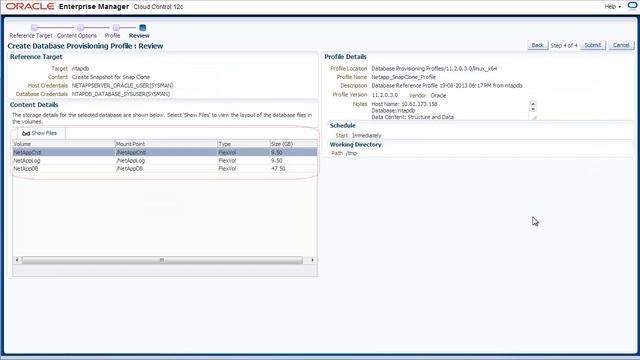The image size is (640, 360).
Task: Click the Schedule start value Immediately
Action: (366, 135)
